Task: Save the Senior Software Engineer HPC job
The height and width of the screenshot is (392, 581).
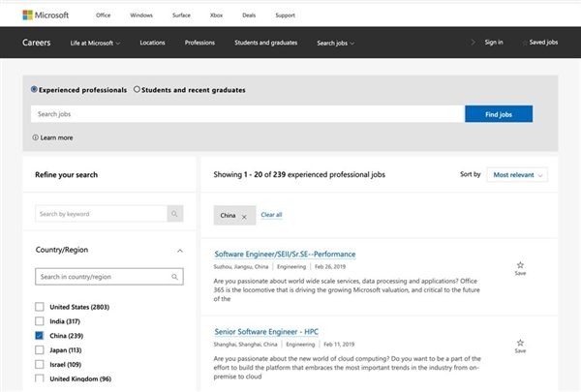Action: (x=520, y=344)
